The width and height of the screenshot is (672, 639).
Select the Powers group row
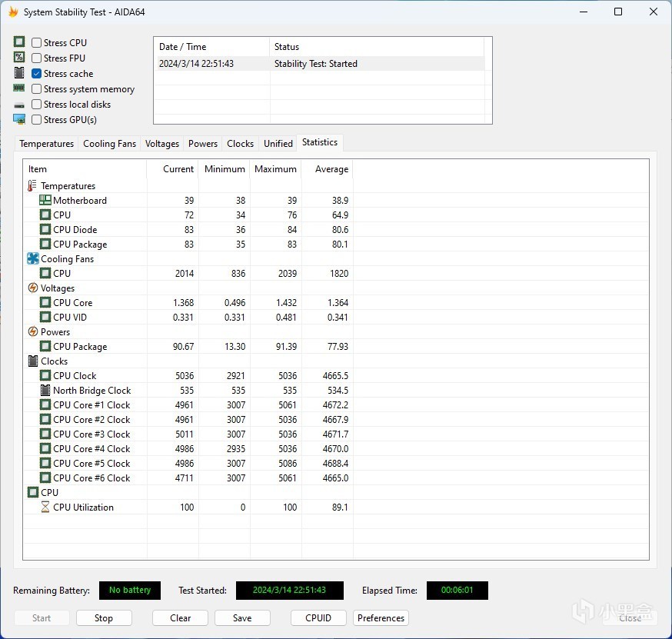pyautogui.click(x=55, y=332)
